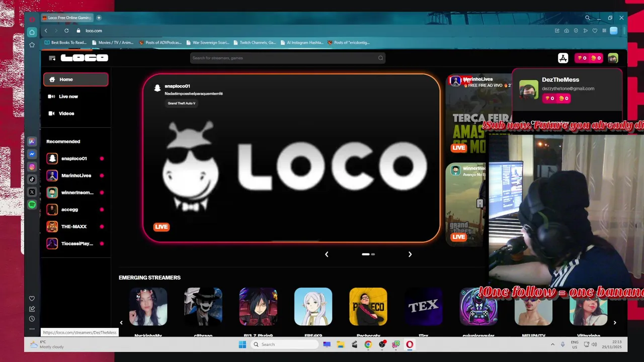Open TikTok in Opera sidebar
This screenshot has height=362, width=644.
(32, 179)
